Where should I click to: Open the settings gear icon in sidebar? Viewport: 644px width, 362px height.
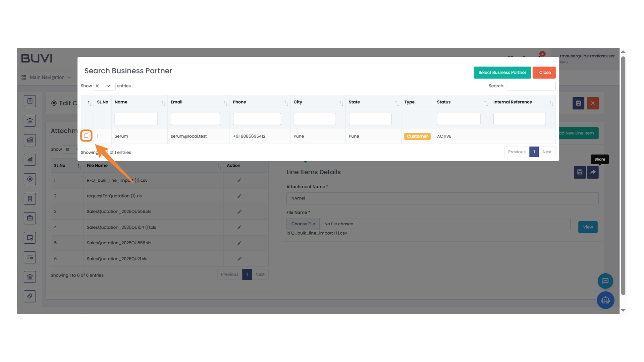[30, 179]
